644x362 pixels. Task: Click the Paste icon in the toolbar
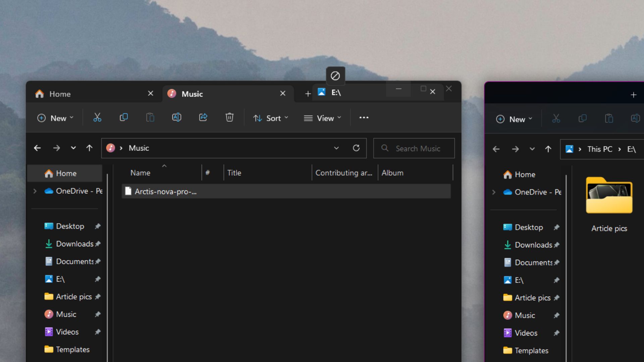pos(150,117)
